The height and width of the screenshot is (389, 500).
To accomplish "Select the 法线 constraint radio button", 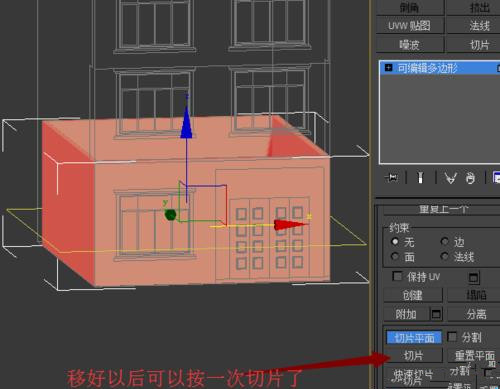I will click(444, 256).
